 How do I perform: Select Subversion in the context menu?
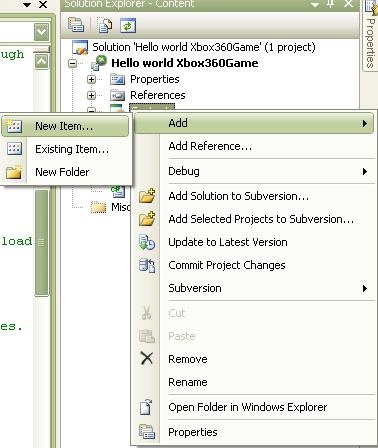click(x=254, y=288)
